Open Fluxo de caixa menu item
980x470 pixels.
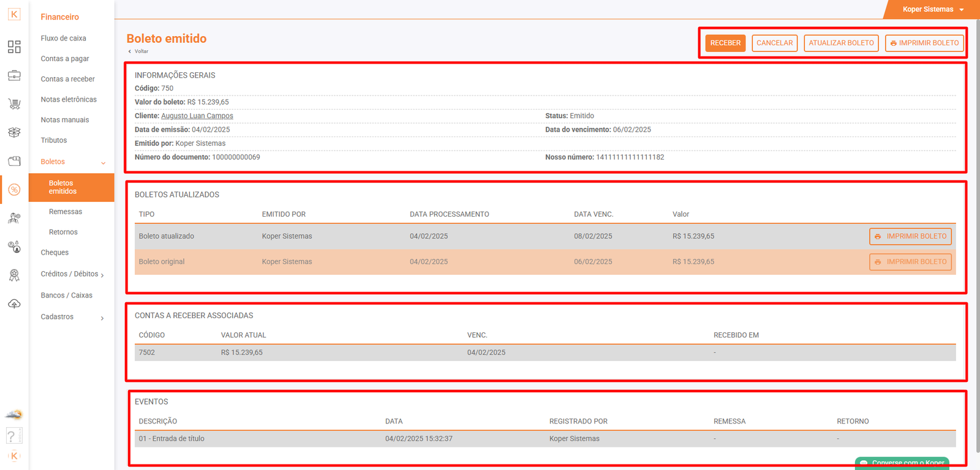click(63, 38)
